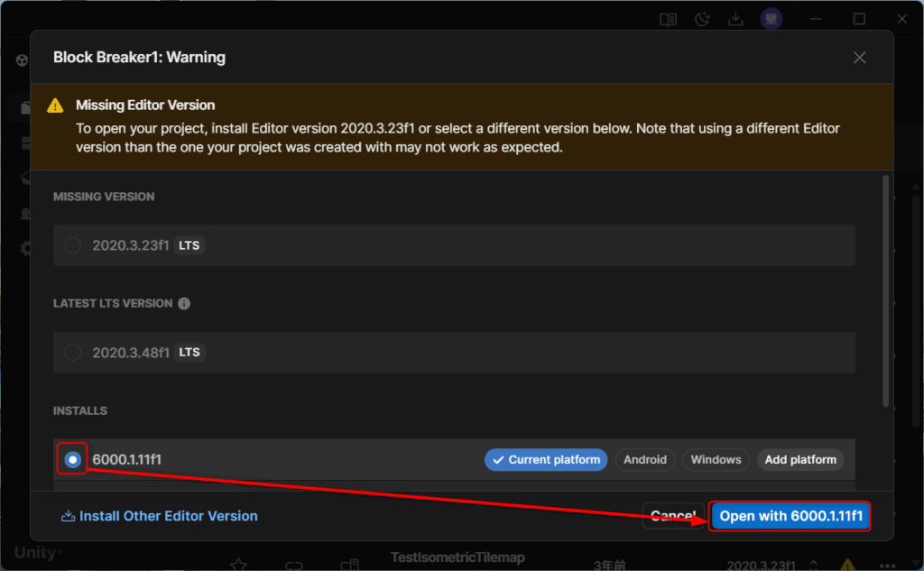The image size is (924, 571).
Task: Pick the Android platform chip
Action: click(x=645, y=460)
